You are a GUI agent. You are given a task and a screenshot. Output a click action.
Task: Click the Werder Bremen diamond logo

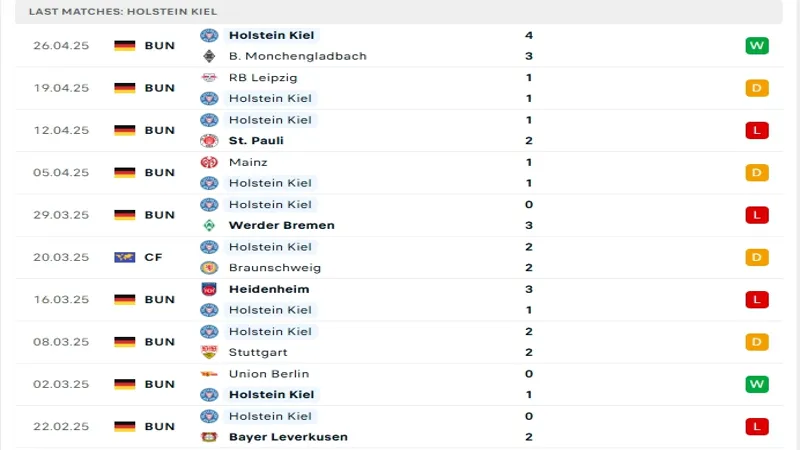(209, 225)
